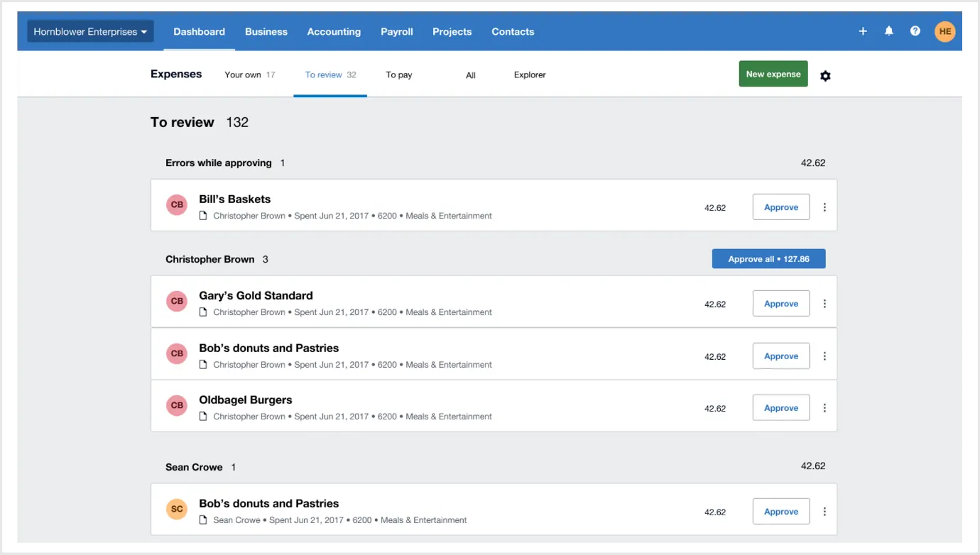Click the CB avatar on Gary's Gold Standard

click(x=177, y=301)
